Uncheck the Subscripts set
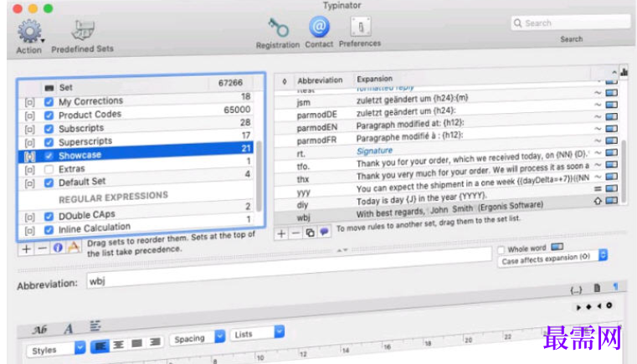Screen dimensions: 637x364 (x=49, y=129)
